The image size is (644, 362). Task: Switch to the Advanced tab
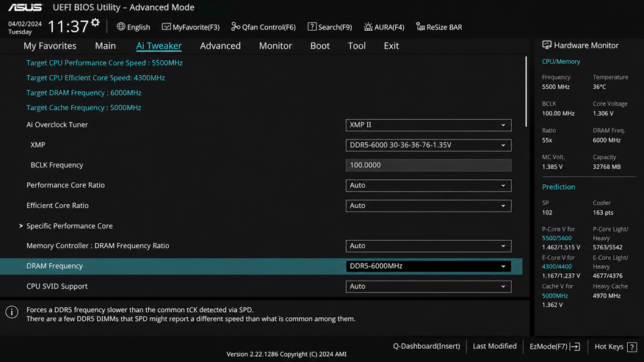coord(220,46)
